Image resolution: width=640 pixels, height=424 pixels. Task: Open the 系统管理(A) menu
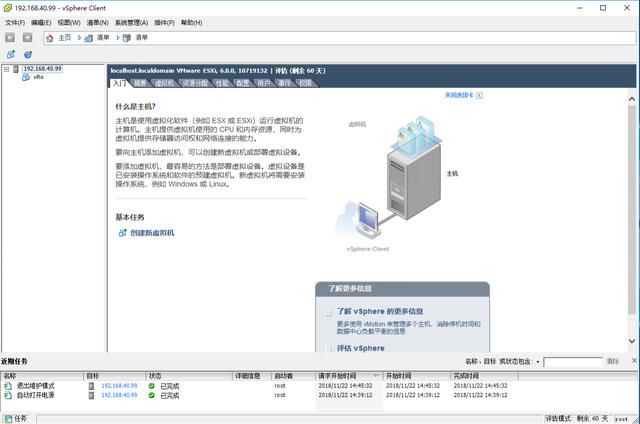[x=131, y=22]
